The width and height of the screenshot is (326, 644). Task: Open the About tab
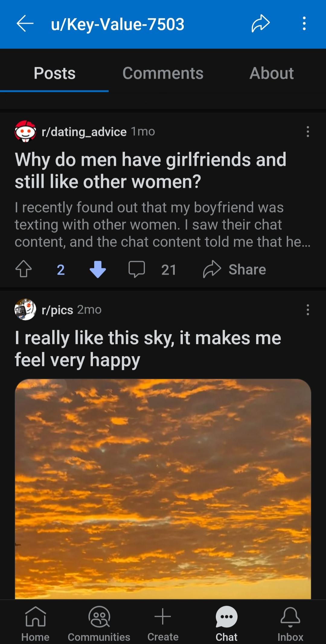271,73
